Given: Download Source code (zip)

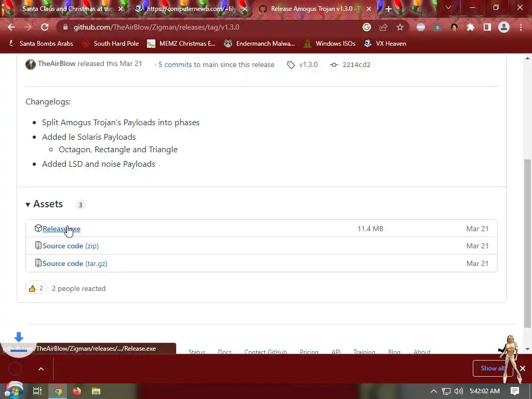Looking at the screenshot, I should coord(71,246).
